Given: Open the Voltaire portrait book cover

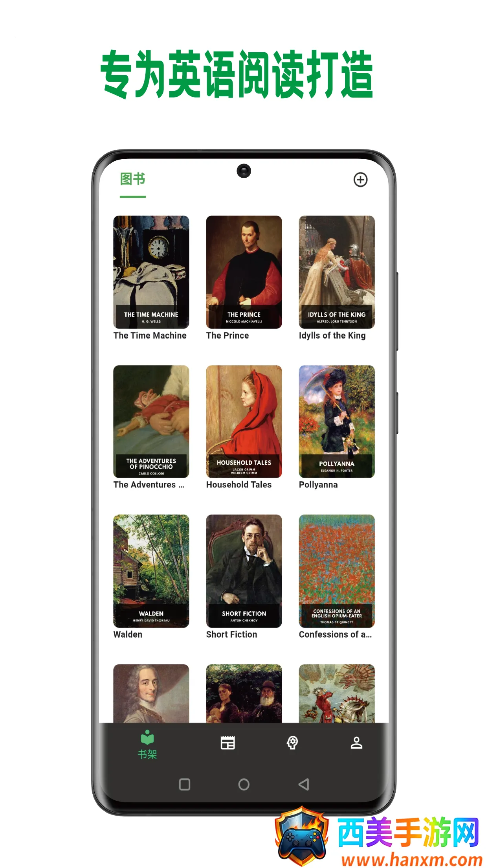Looking at the screenshot, I should point(151,693).
